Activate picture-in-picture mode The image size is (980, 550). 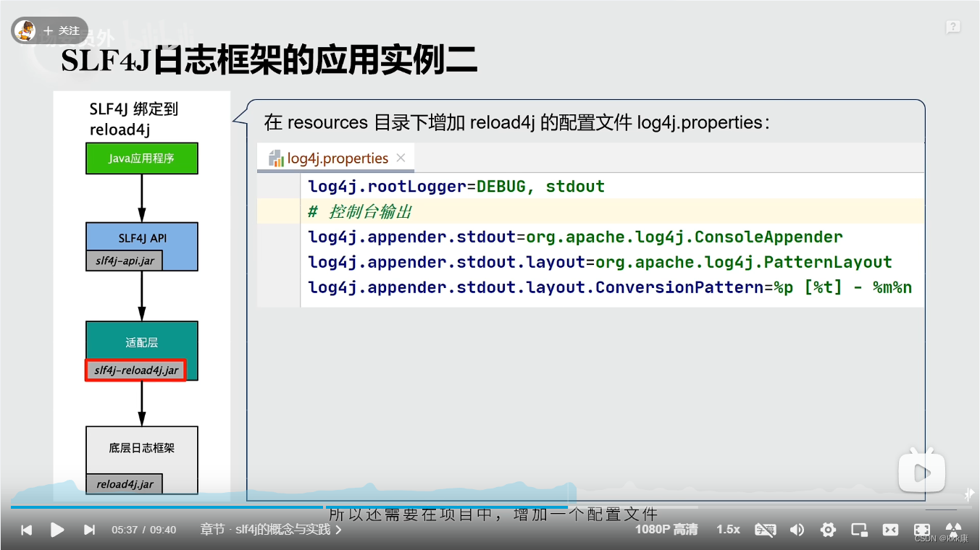click(858, 530)
